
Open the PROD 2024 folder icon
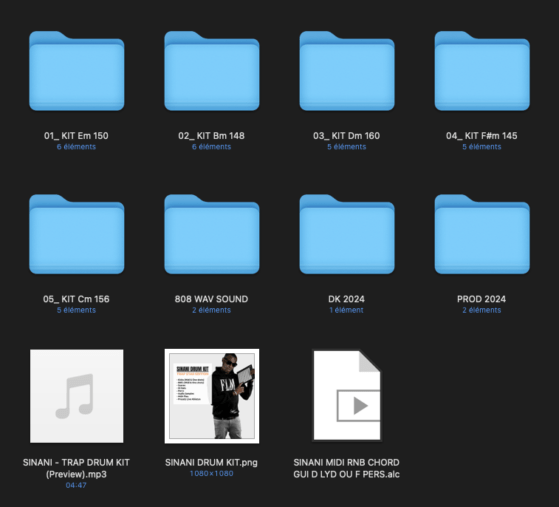pyautogui.click(x=482, y=234)
